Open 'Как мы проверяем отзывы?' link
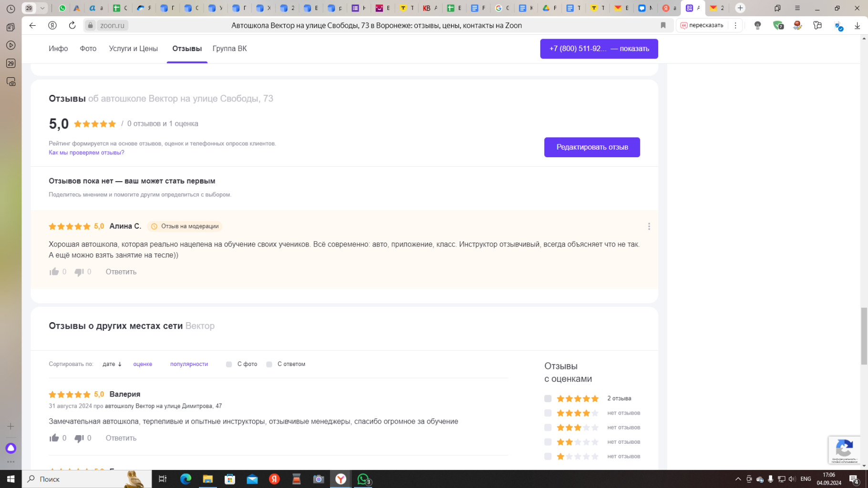868x488 pixels. [86, 152]
